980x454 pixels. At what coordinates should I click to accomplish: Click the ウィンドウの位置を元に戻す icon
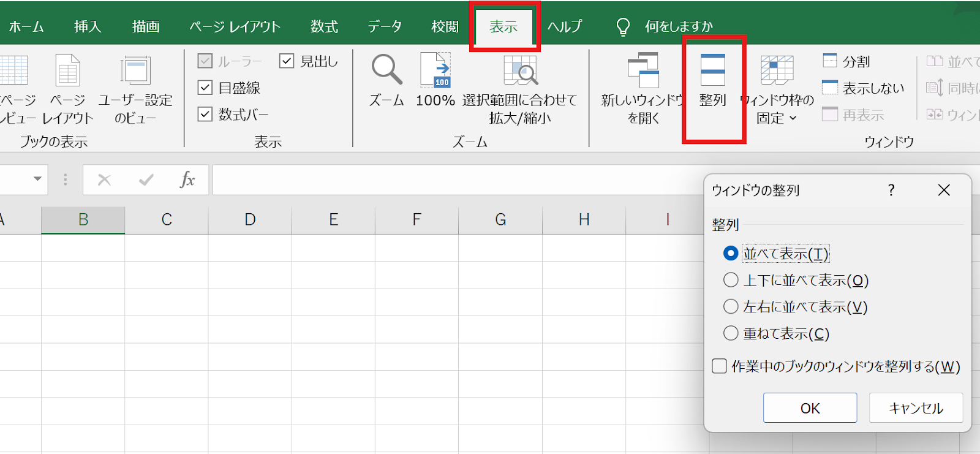click(x=934, y=114)
